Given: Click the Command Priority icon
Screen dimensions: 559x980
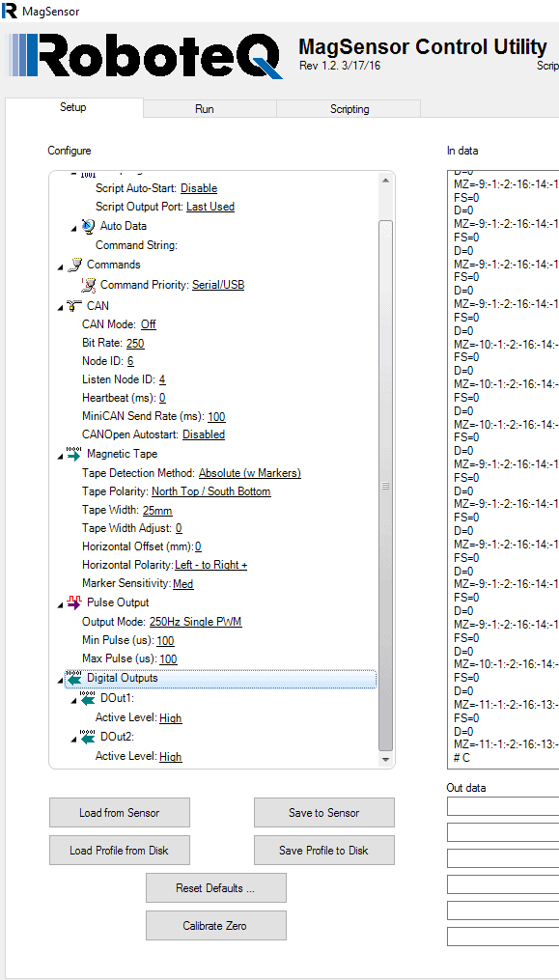Looking at the screenshot, I should pos(88,285).
